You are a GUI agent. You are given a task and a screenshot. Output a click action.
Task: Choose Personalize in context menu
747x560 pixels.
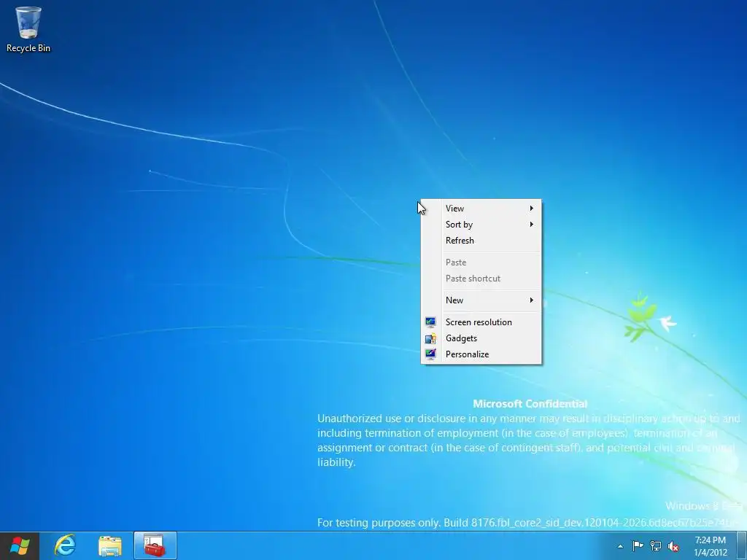click(481, 354)
